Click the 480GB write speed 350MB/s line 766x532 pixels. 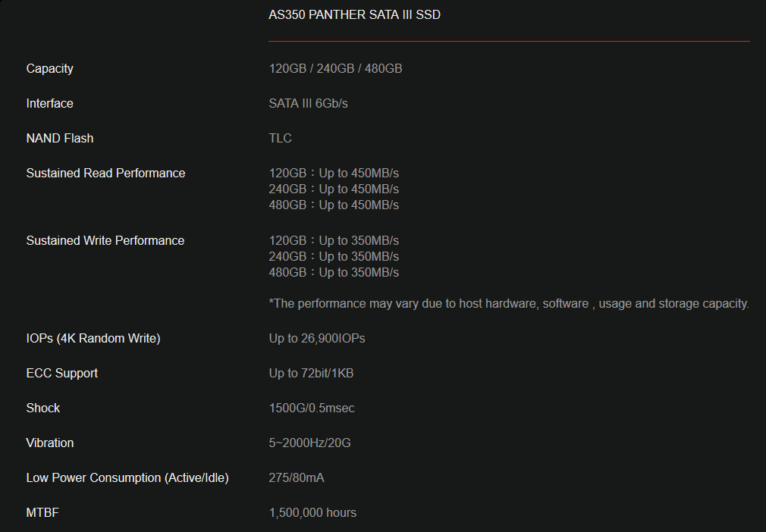tap(334, 272)
